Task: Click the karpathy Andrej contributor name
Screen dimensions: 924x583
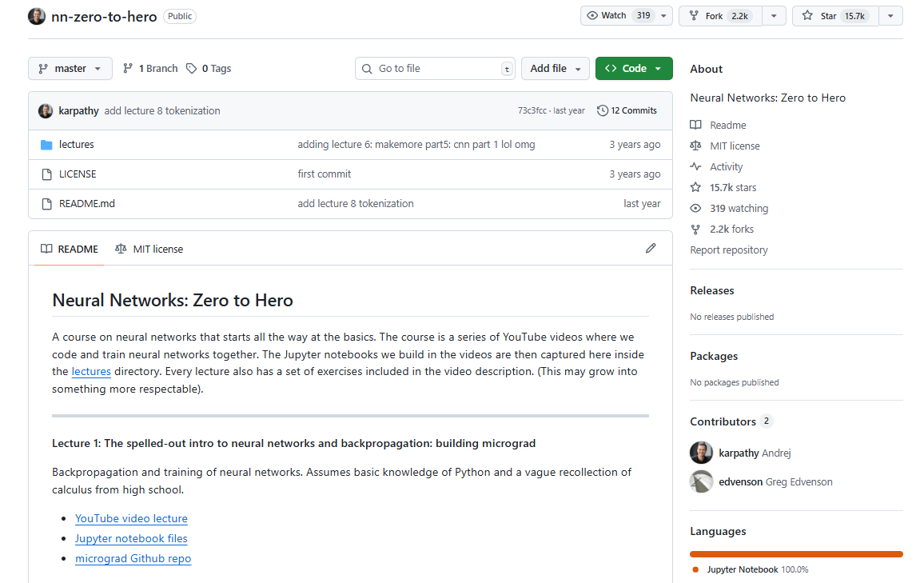Action: click(755, 453)
